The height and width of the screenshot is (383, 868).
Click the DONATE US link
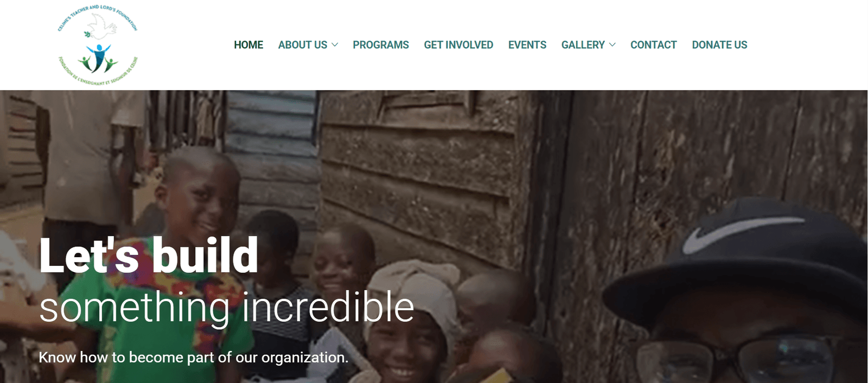[x=719, y=45]
